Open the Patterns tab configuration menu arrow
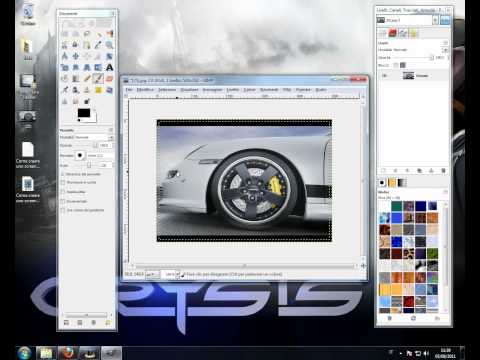480x360 pixels. pos(446,192)
